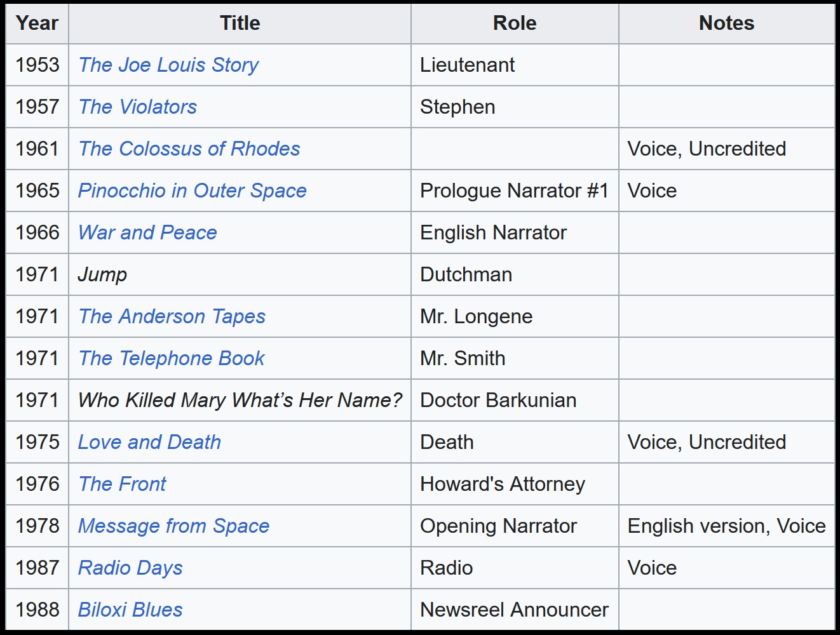The width and height of the screenshot is (840, 635).
Task: Open The Colossus of Rhodes link
Action: 189,149
